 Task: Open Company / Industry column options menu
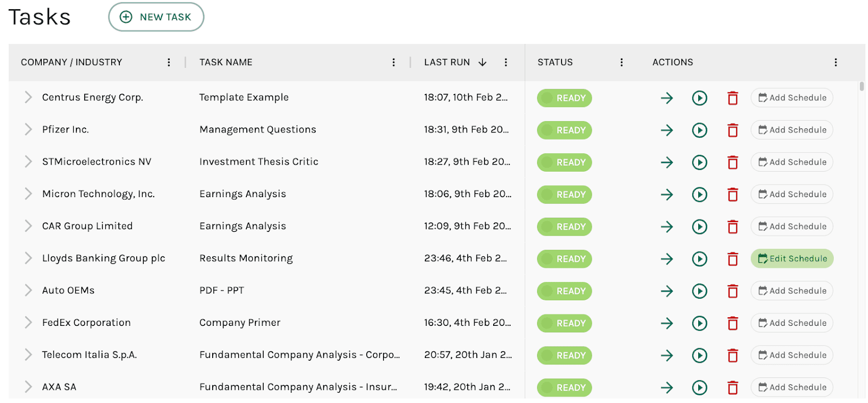(x=169, y=62)
